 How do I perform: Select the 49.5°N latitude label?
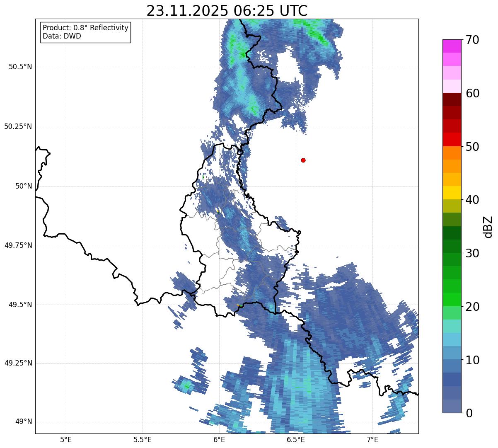point(20,305)
